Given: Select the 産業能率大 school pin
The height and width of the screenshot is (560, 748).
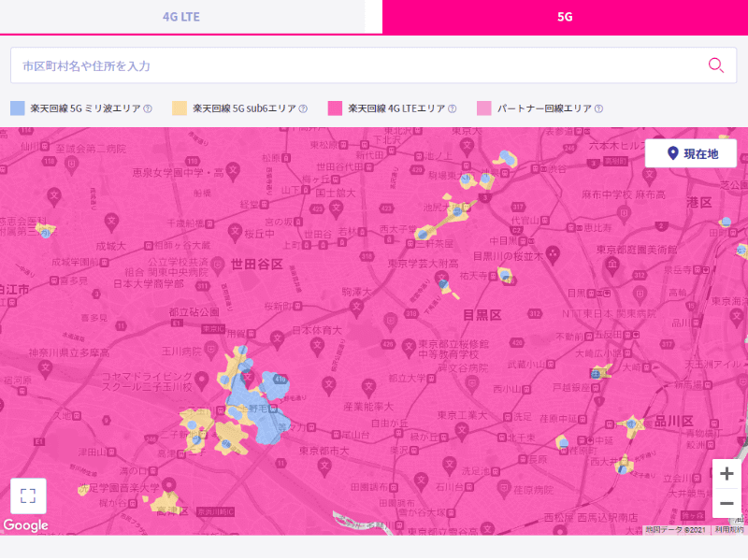Looking at the screenshot, I should (x=368, y=387).
